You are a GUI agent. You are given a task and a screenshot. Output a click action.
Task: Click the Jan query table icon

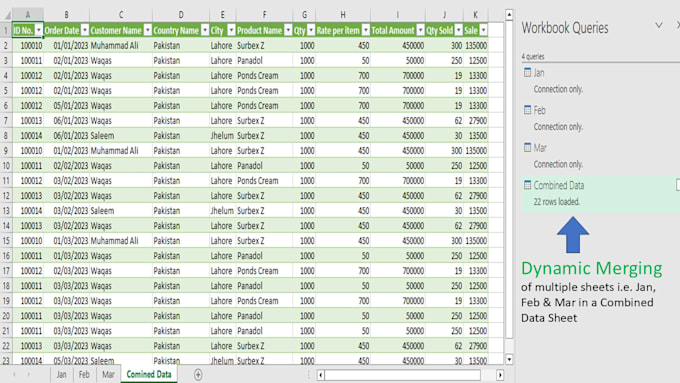click(527, 72)
